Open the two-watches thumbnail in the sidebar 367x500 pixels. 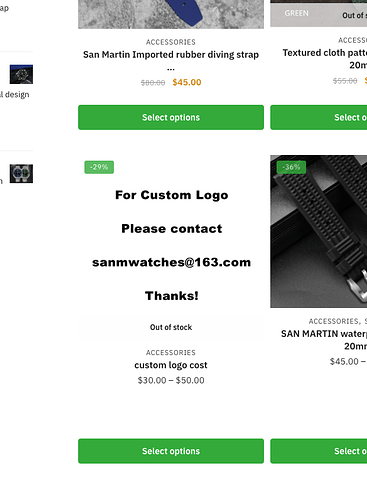(x=21, y=173)
